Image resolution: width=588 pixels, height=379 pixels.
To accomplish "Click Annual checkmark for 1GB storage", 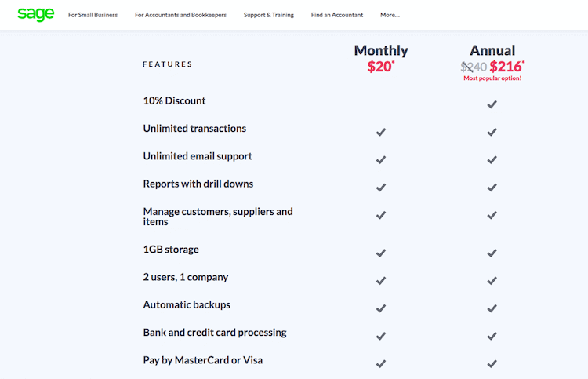I will point(492,253).
